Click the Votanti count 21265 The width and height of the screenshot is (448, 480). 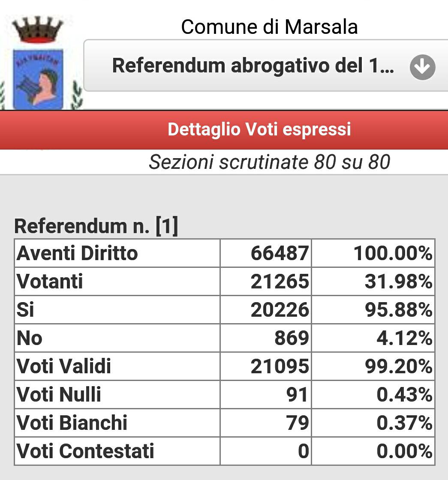(280, 282)
